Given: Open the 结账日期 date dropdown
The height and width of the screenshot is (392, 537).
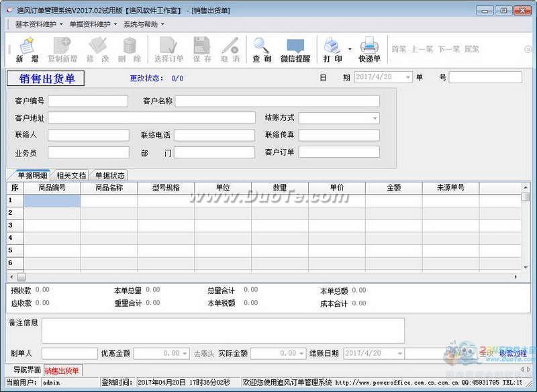Looking at the screenshot, I should 399,353.
